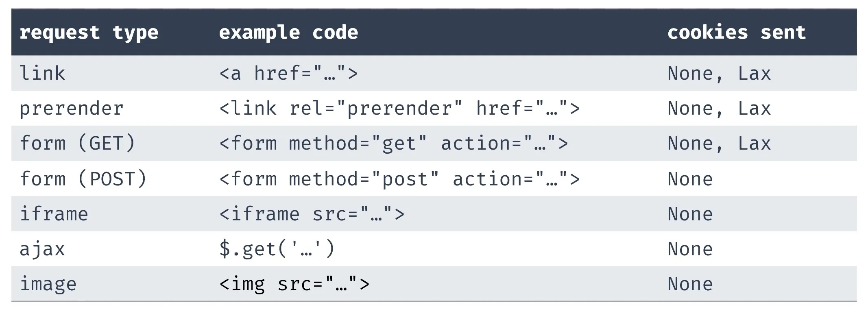Click "None, Lax" in the prerender row
Screen dimensions: 868x309
(719, 109)
